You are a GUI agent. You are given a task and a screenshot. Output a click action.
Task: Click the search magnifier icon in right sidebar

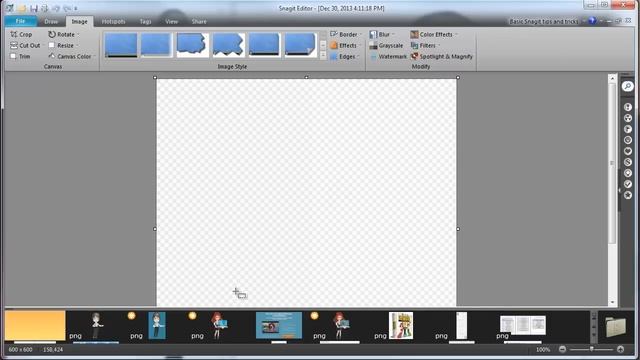coord(628,86)
